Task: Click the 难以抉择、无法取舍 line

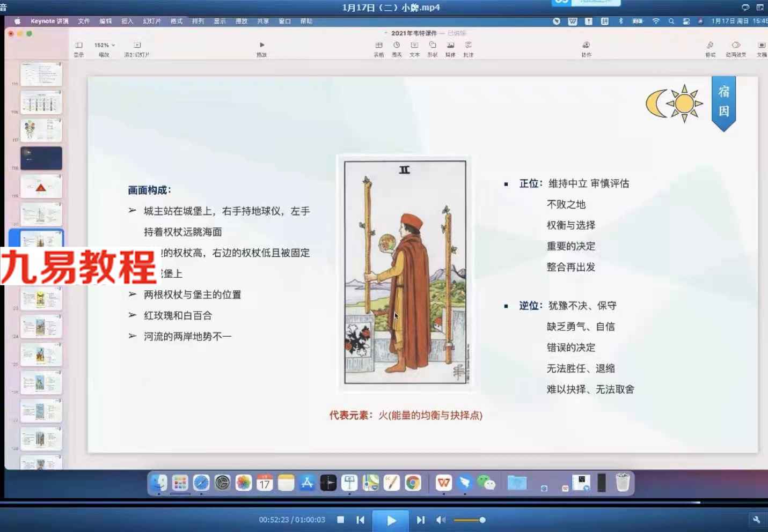Action: (590, 389)
